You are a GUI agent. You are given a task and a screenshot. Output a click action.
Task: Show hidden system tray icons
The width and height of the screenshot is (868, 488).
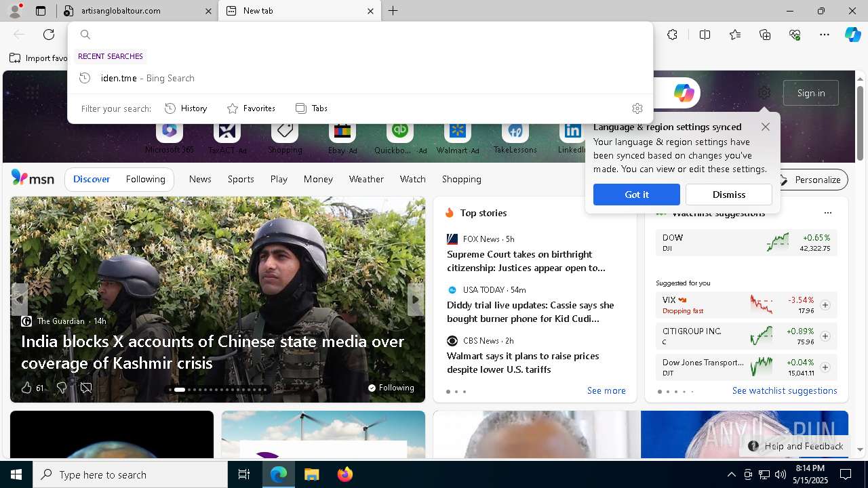[731, 474]
